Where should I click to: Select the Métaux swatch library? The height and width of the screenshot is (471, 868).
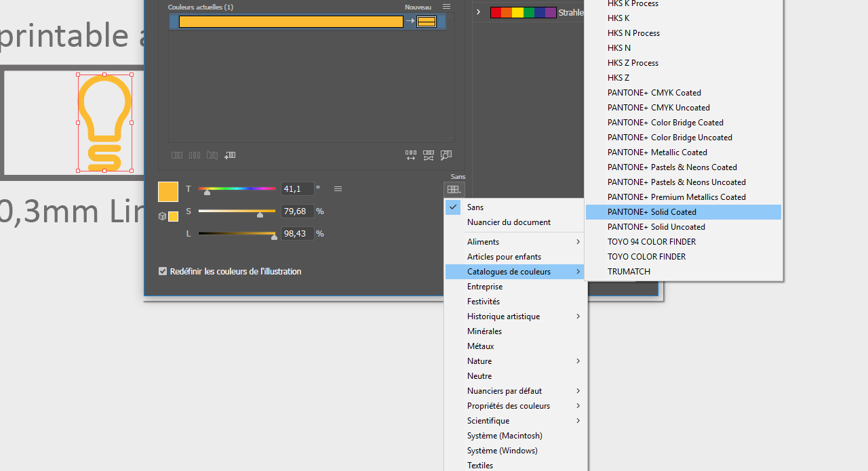click(x=515, y=346)
